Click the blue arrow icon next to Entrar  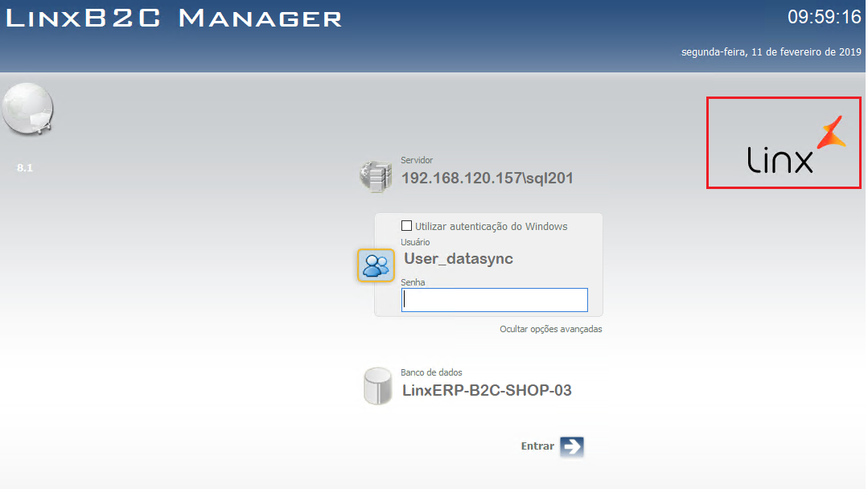572,446
